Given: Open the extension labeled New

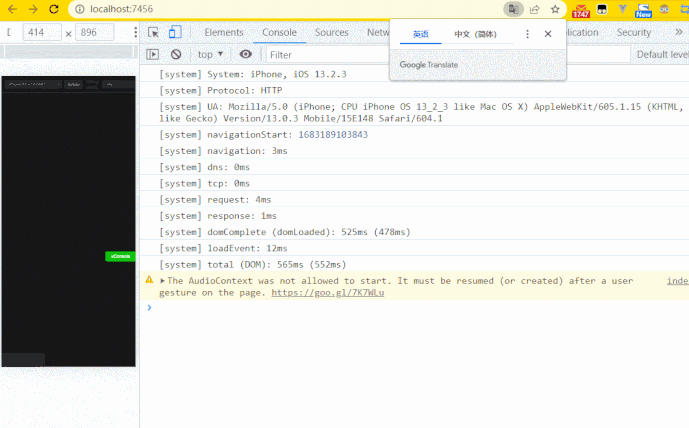Looking at the screenshot, I should click(643, 11).
